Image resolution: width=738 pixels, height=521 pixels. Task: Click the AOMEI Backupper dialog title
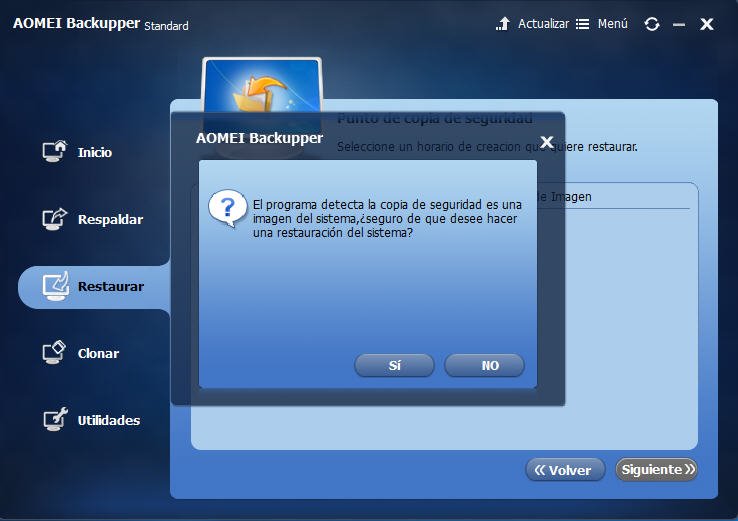(259, 138)
